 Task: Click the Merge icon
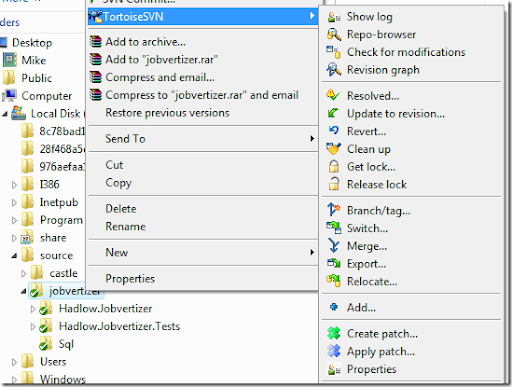(334, 246)
